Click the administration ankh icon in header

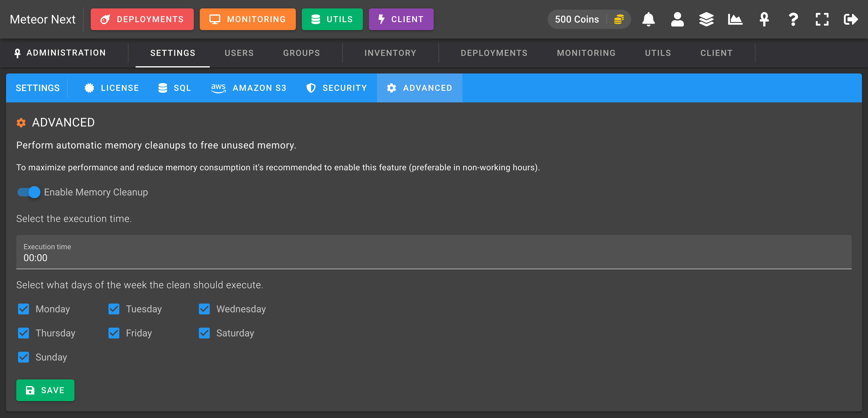pos(764,19)
